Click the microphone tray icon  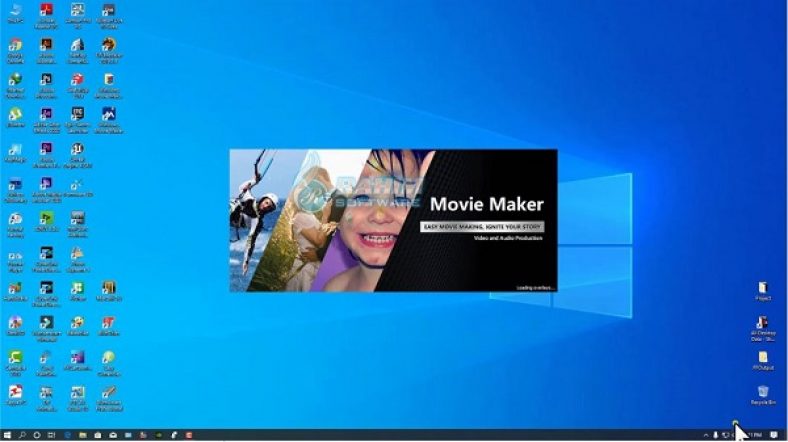pos(716,435)
